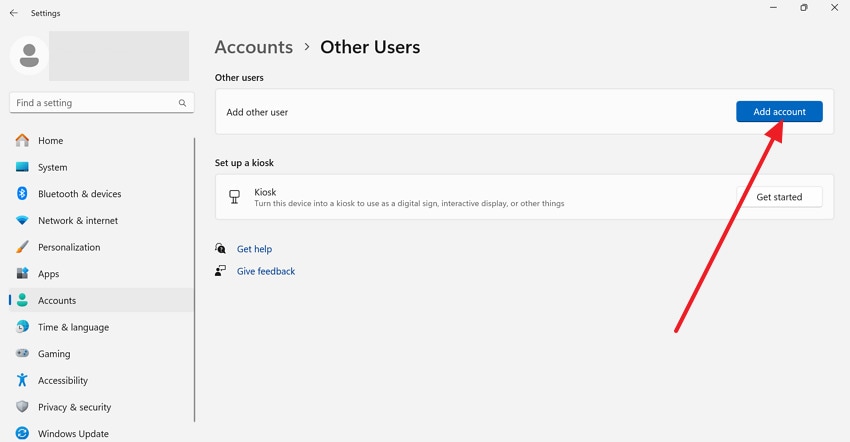Click the Other users section heading
The width and height of the screenshot is (850, 442).
click(x=239, y=78)
